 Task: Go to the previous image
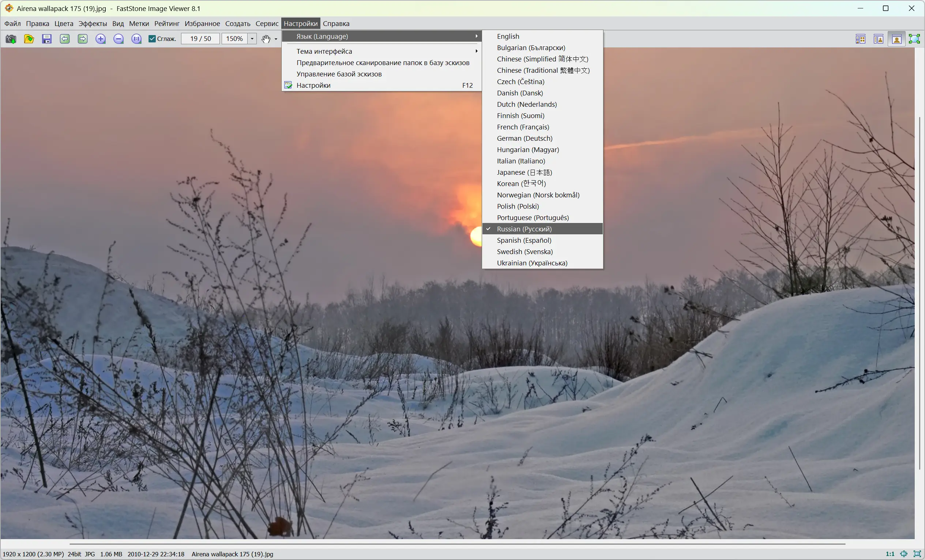65,39
